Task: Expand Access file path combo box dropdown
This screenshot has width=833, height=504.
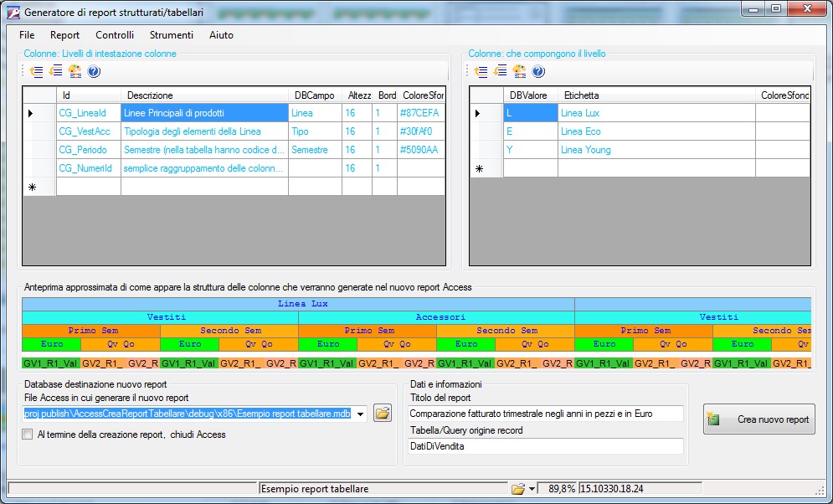Action: [x=361, y=414]
